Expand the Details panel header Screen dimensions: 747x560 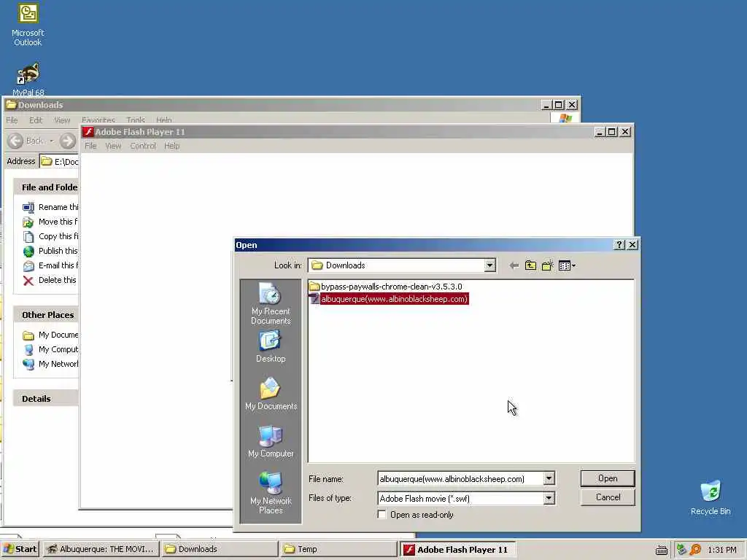tap(46, 399)
